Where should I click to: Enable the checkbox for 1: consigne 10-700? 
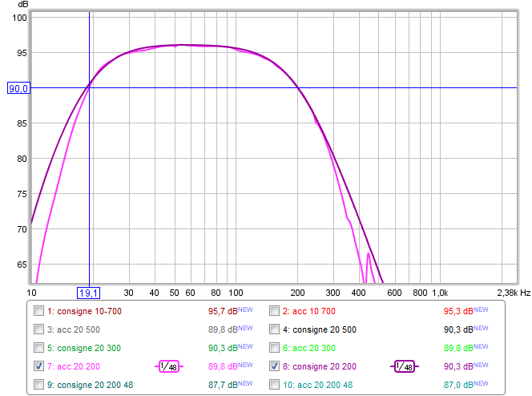39,311
